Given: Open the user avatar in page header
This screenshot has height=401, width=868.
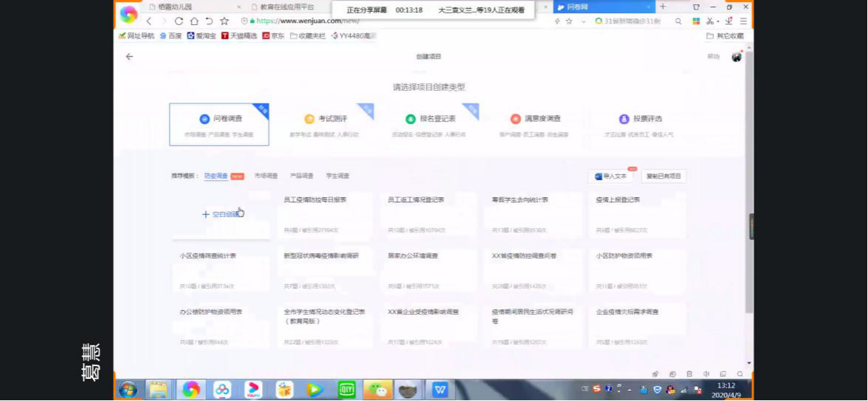Looking at the screenshot, I should [737, 56].
